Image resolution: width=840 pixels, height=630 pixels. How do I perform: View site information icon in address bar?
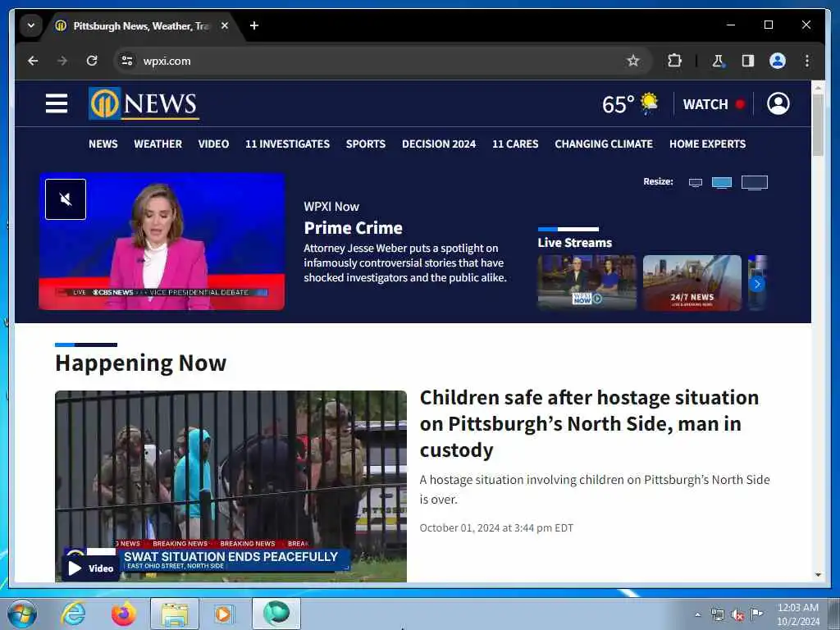(x=126, y=61)
